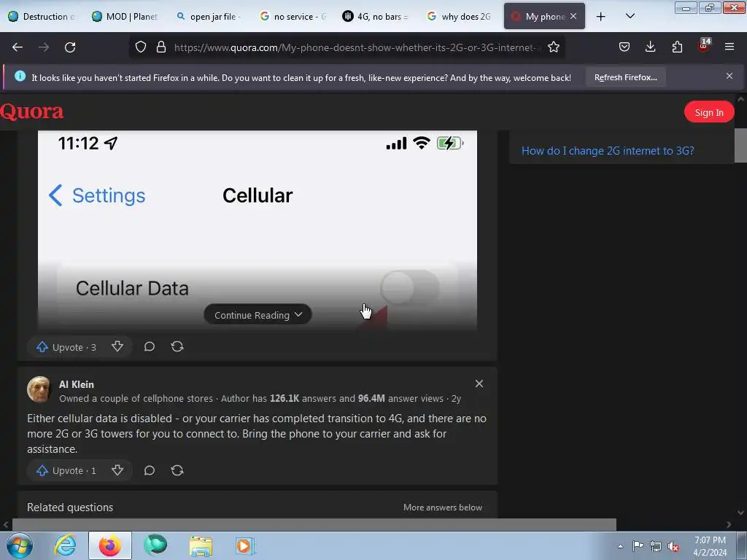Comment on the answer with 3 upvotes
The image size is (747, 560).
149,346
